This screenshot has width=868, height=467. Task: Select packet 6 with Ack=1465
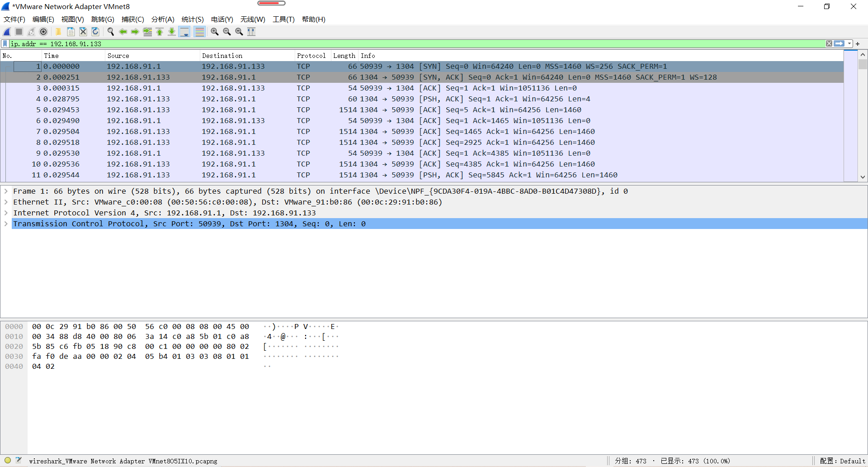pyautogui.click(x=422, y=121)
